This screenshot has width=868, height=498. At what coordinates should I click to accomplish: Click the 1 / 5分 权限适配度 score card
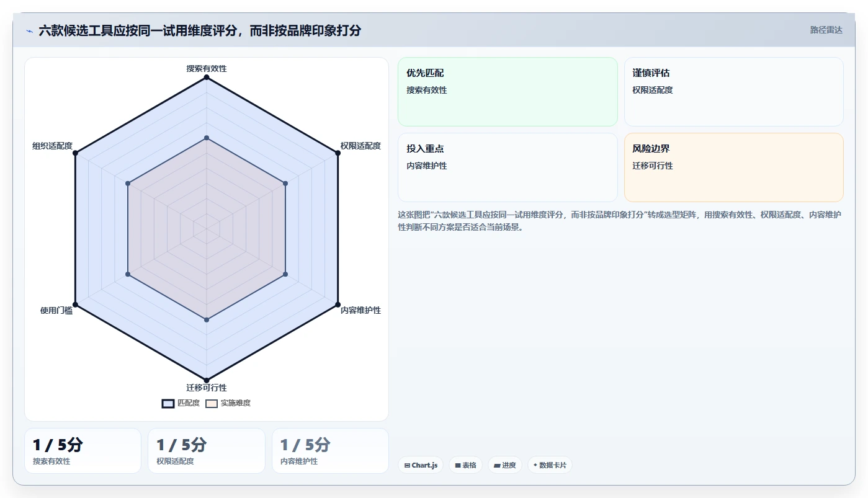point(207,451)
